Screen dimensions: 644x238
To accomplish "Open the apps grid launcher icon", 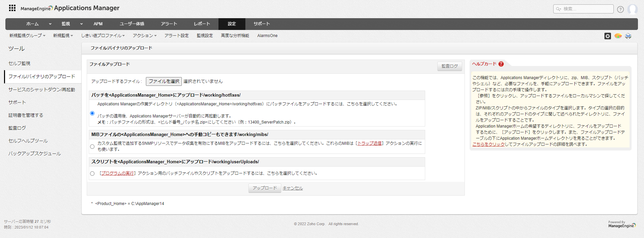I will pos(12,8).
